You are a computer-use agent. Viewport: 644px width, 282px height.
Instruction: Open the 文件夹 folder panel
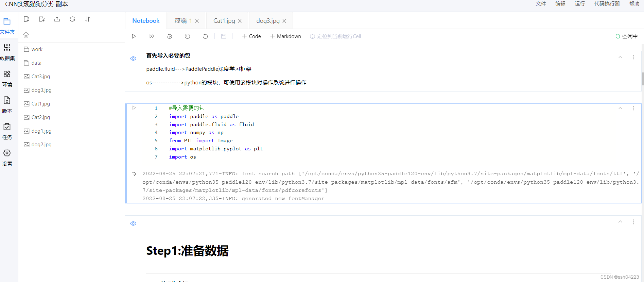(7, 26)
